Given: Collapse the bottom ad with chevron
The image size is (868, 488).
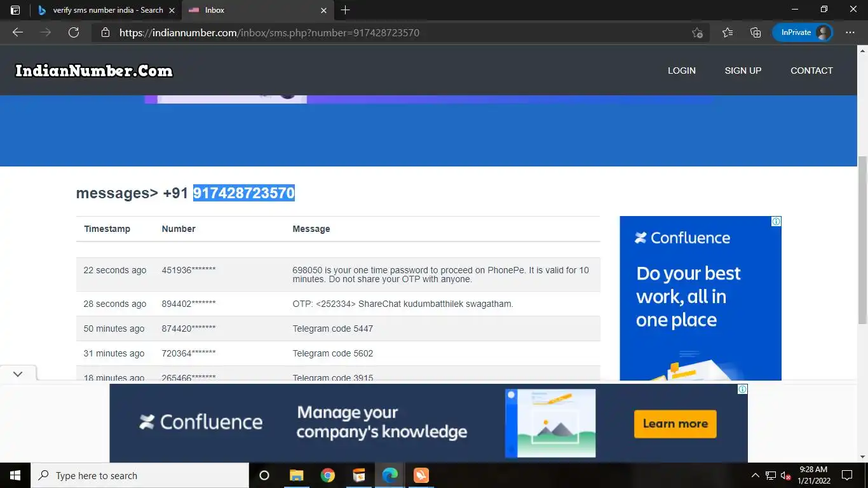Looking at the screenshot, I should 18,374.
